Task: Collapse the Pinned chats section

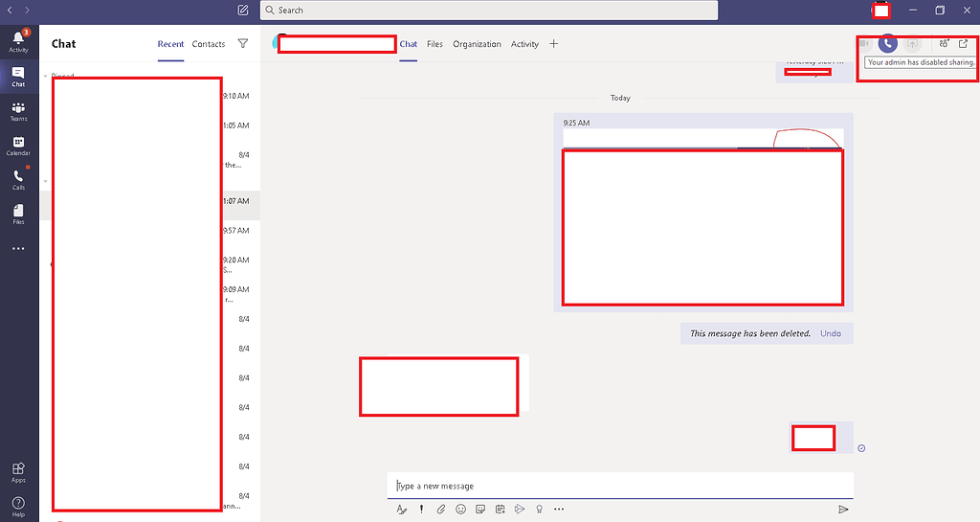Action: click(x=46, y=77)
